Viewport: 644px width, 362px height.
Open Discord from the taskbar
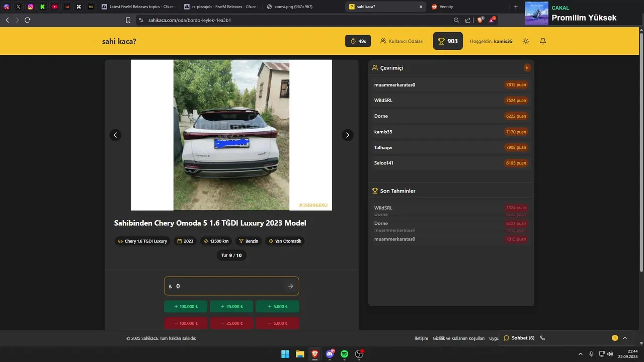330,354
